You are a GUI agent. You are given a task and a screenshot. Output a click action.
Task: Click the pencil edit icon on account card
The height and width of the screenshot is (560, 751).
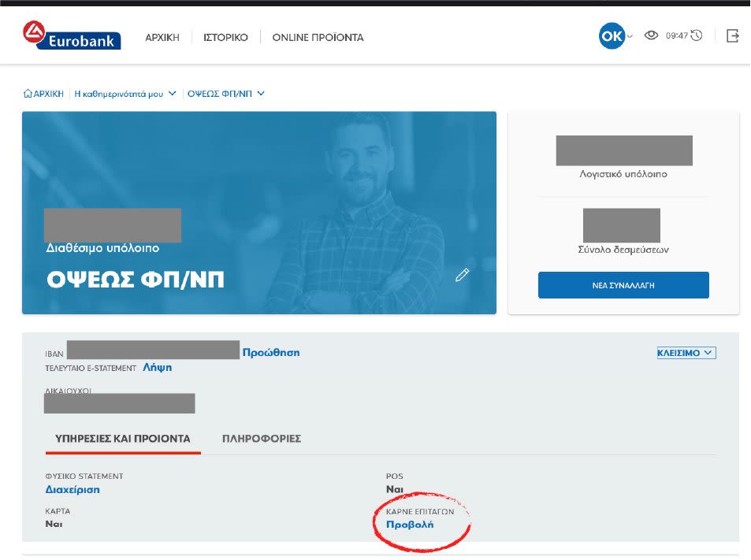[463, 274]
